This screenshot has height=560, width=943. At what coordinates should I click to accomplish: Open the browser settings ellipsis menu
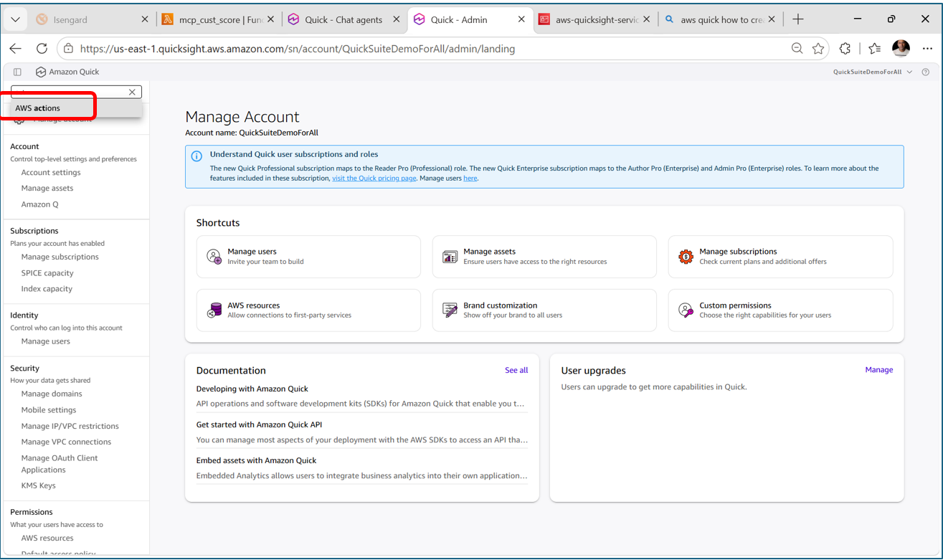pyautogui.click(x=927, y=49)
